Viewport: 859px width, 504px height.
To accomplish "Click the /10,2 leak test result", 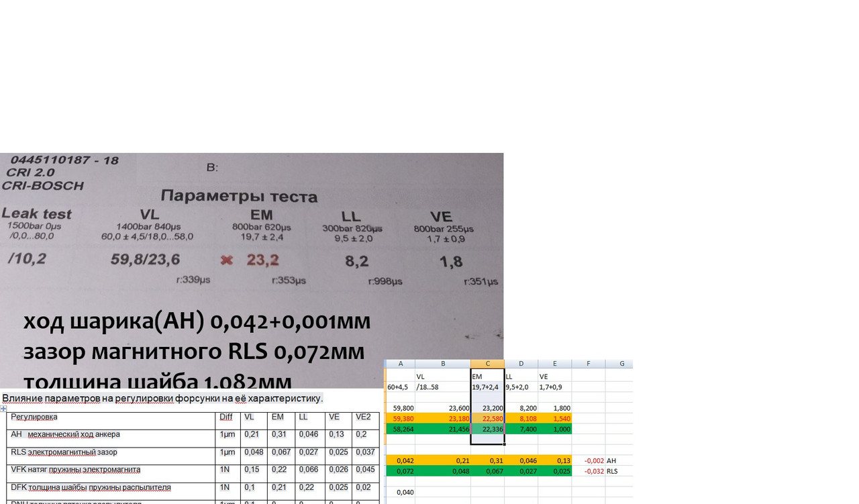I will (27, 258).
